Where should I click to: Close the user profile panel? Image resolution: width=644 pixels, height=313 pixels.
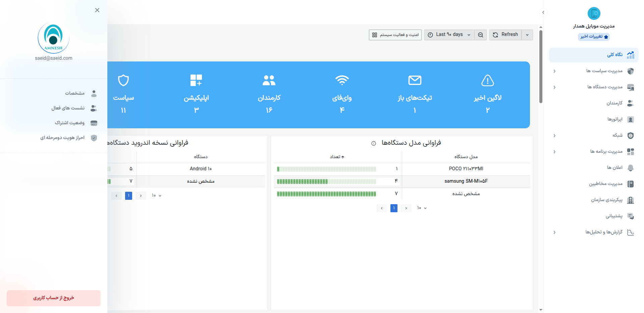pyautogui.click(x=97, y=10)
